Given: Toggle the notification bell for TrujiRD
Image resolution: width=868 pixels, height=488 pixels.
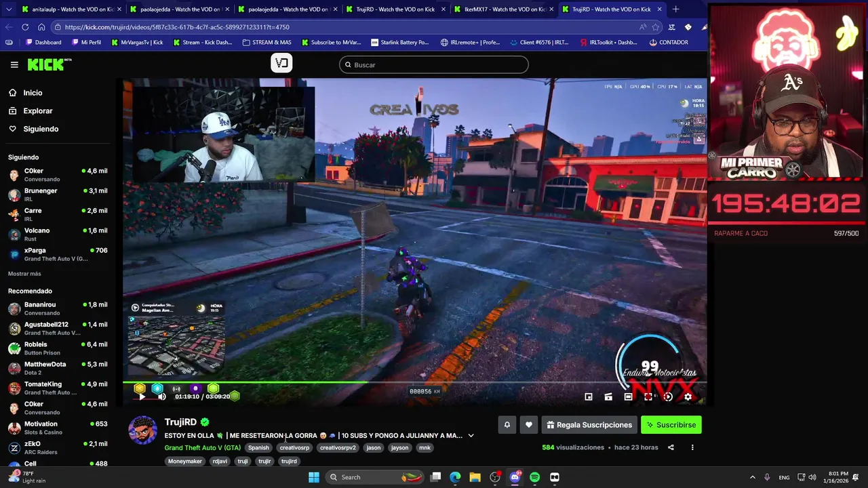Looking at the screenshot, I should (x=507, y=425).
